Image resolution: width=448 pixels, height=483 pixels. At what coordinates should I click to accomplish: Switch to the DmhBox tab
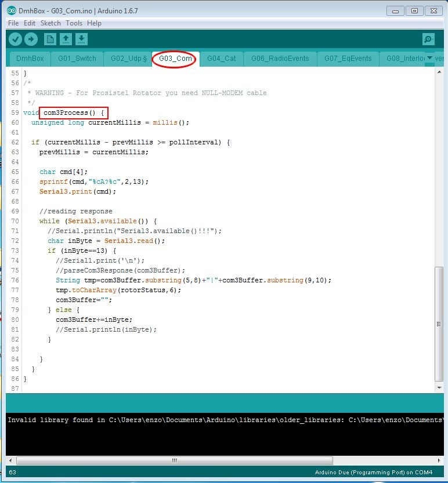(x=30, y=59)
